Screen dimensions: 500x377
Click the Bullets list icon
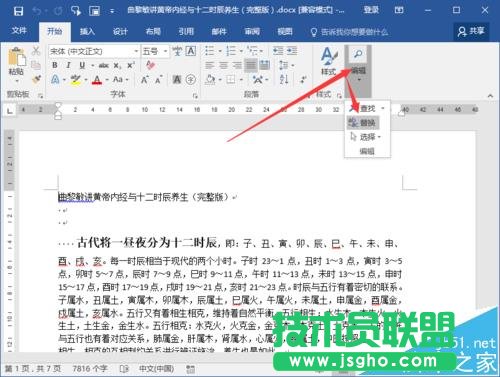point(210,51)
